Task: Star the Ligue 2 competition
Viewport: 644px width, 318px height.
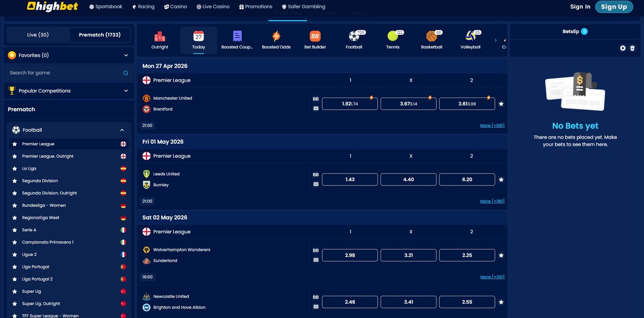Action: 14,255
